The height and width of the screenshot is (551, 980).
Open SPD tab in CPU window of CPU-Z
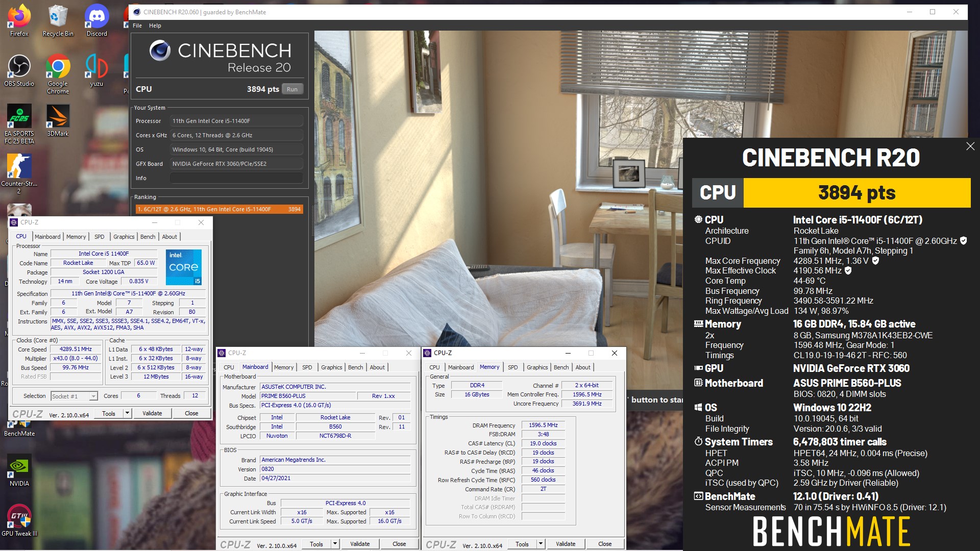pos(100,237)
